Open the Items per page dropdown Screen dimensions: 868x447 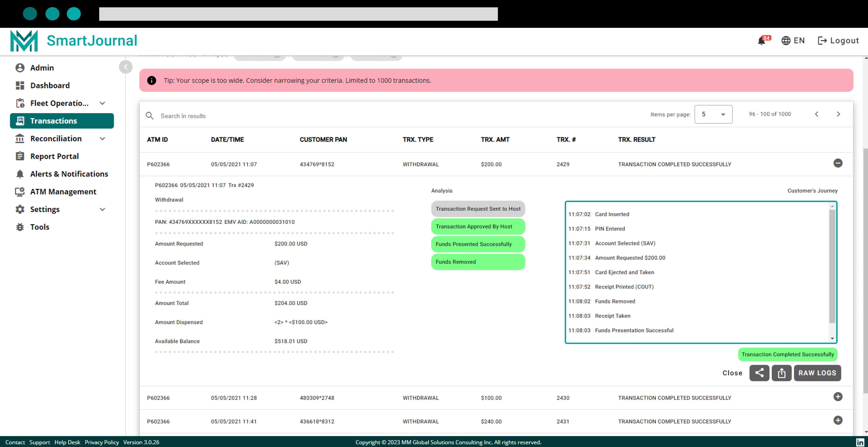click(713, 114)
